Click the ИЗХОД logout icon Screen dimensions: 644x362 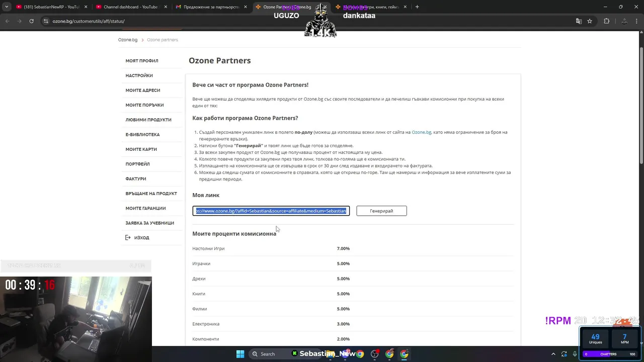point(128,238)
